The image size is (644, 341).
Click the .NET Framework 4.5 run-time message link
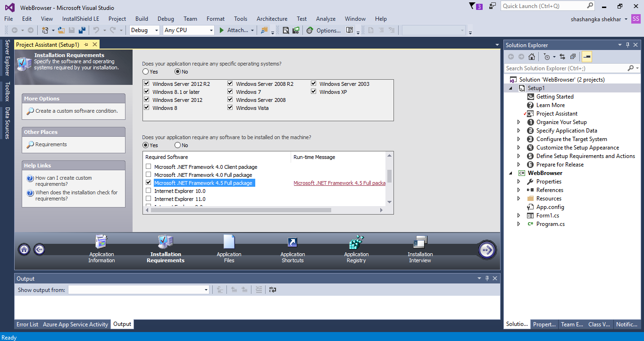[x=339, y=183]
